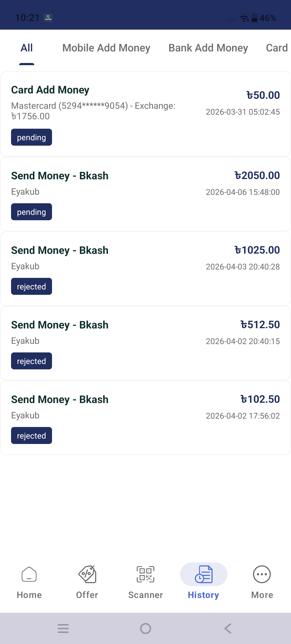Viewport: 291px width, 644px height.
Task: Tap rejected badge on ৳1025.00 transaction
Action: [32, 286]
